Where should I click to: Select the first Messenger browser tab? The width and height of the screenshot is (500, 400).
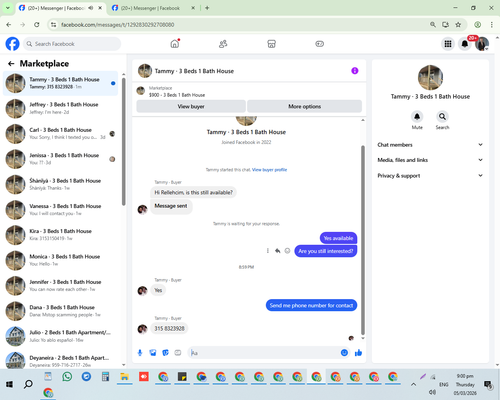pos(60,8)
